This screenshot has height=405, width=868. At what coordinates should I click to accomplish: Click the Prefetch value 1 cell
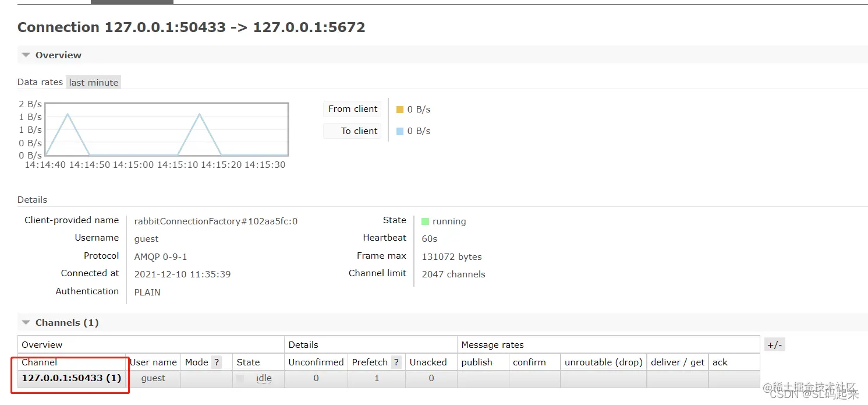(377, 378)
